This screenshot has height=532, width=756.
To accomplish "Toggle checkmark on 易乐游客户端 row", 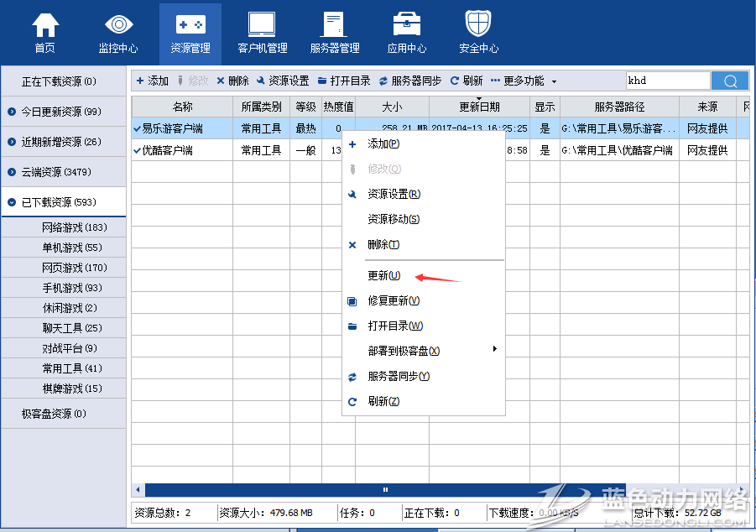I will (x=137, y=128).
